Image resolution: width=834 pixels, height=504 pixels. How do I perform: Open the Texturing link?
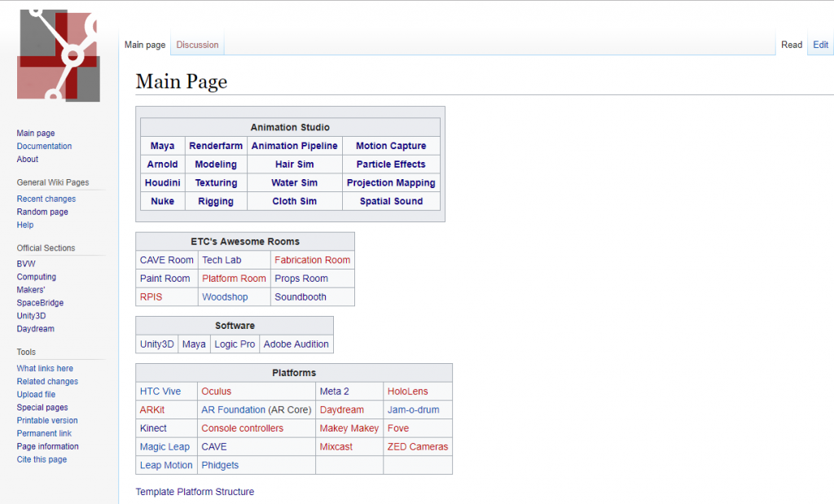(x=216, y=183)
